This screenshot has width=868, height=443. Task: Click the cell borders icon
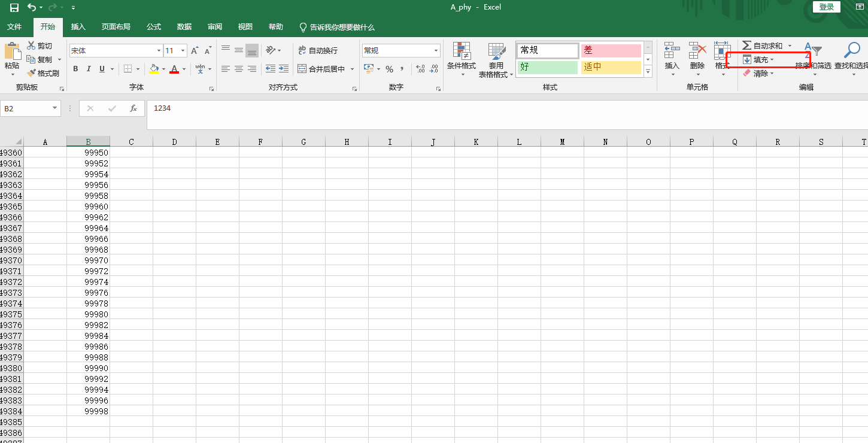tap(128, 69)
